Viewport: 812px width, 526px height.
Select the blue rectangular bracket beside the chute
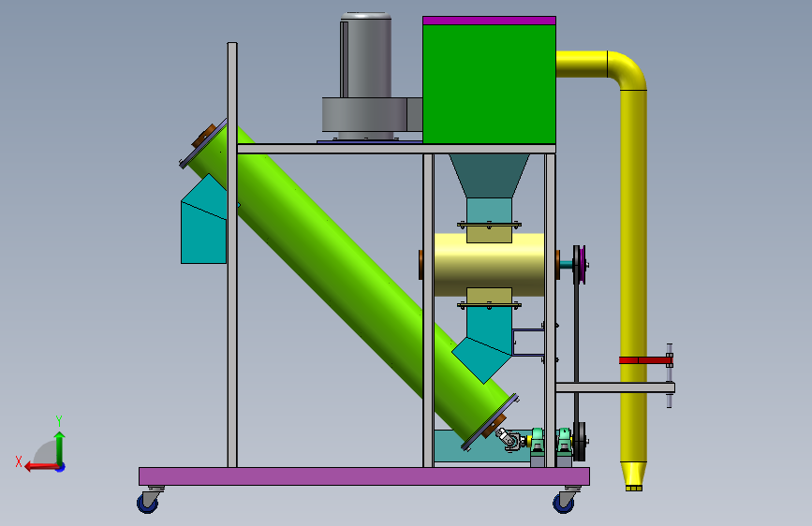pos(528,342)
